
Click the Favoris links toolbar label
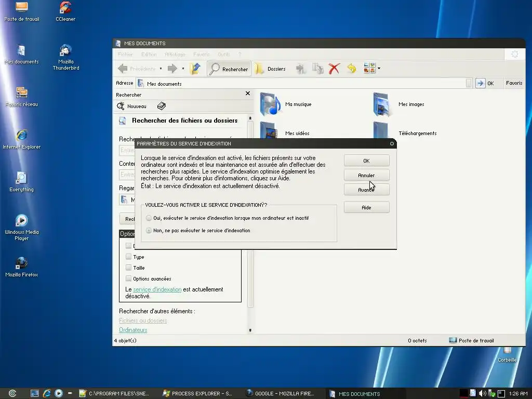point(514,83)
